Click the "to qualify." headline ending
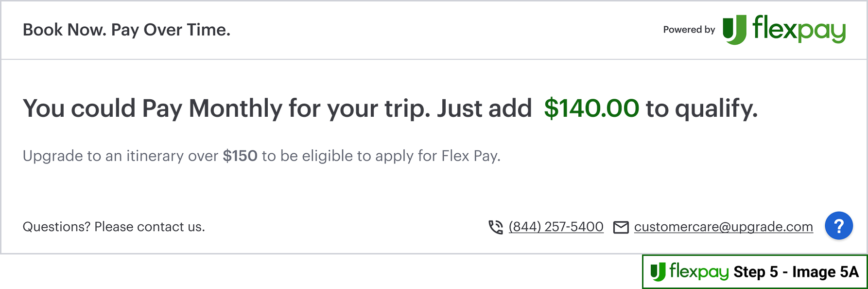 tap(701, 108)
